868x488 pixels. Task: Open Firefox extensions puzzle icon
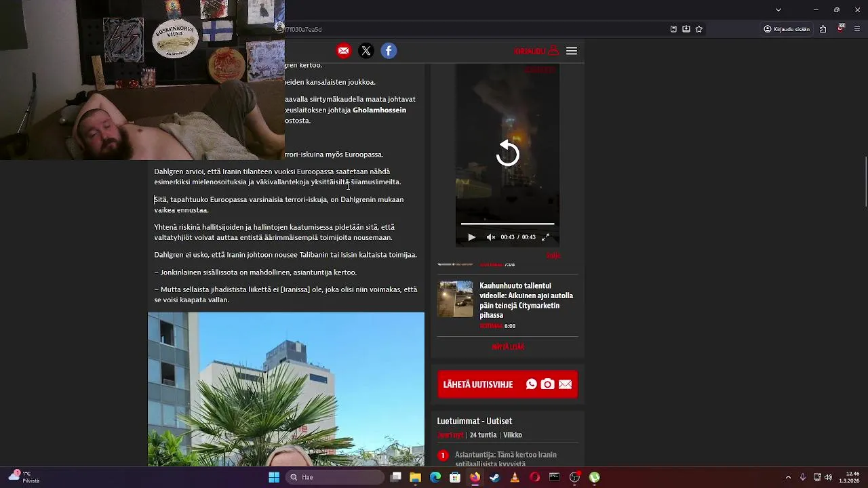point(823,29)
